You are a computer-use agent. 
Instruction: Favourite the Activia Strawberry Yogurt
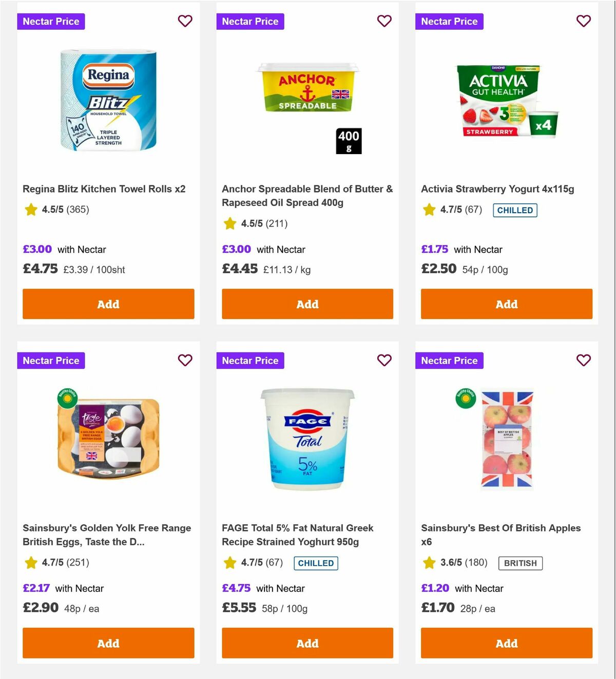(x=583, y=21)
